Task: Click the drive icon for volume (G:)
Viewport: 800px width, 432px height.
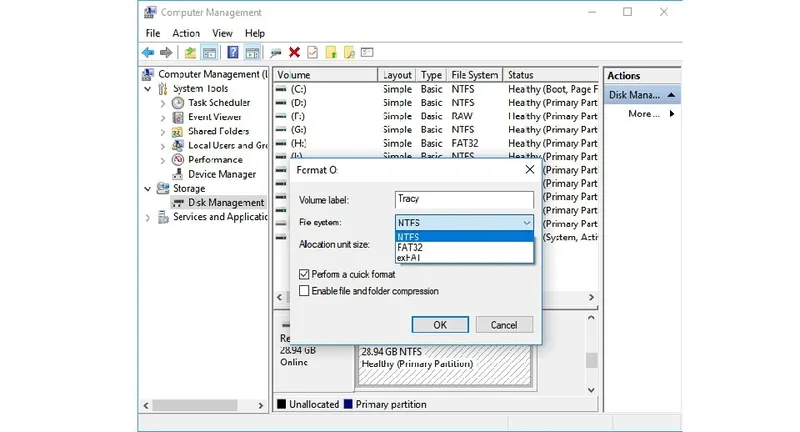Action: (281, 130)
